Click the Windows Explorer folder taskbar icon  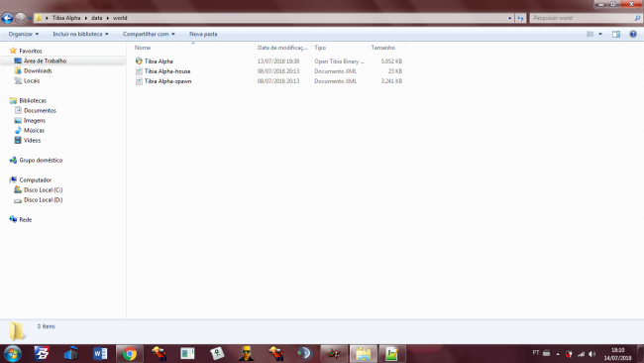coord(363,353)
